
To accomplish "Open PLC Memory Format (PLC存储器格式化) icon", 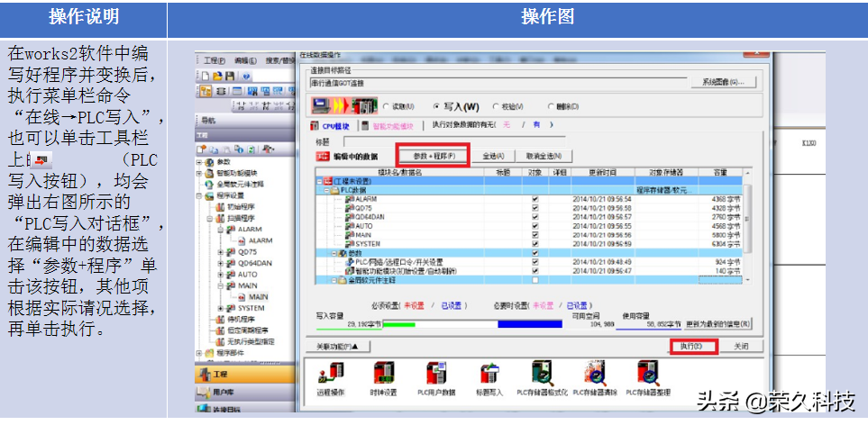I will point(542,378).
